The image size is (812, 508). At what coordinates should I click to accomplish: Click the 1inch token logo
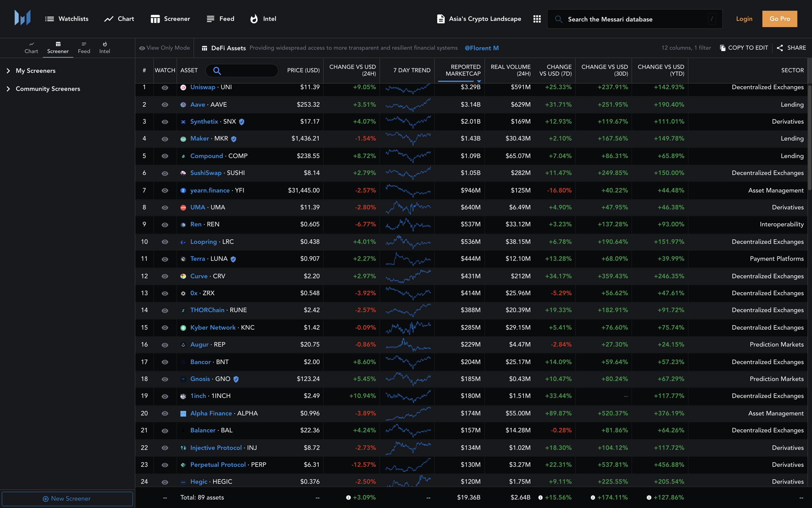(183, 397)
